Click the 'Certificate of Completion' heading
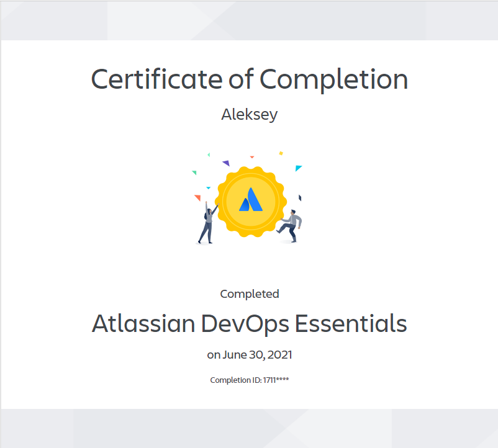The height and width of the screenshot is (448, 498). tap(250, 80)
